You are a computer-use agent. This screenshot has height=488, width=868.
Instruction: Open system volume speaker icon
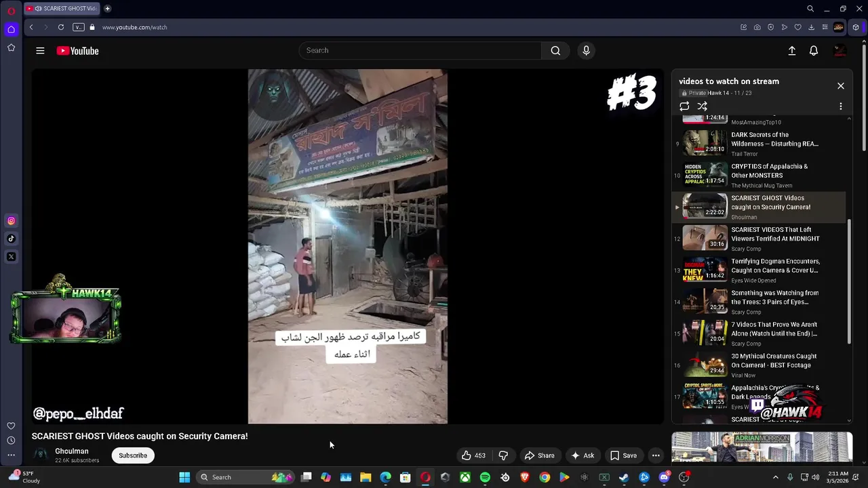click(816, 477)
